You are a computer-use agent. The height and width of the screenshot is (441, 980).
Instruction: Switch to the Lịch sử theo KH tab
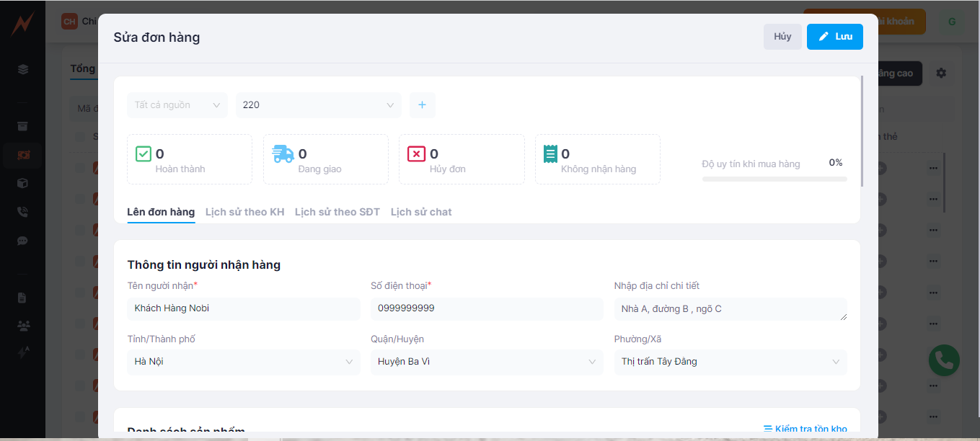pyautogui.click(x=244, y=212)
